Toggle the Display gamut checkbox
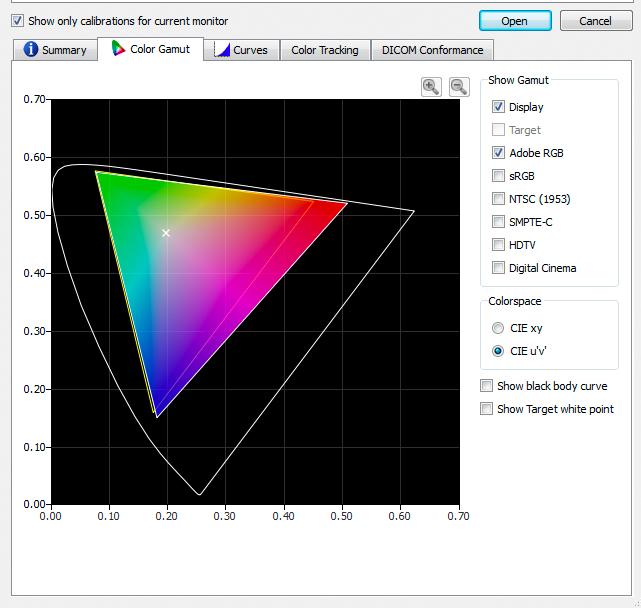This screenshot has height=608, width=641. tap(498, 107)
